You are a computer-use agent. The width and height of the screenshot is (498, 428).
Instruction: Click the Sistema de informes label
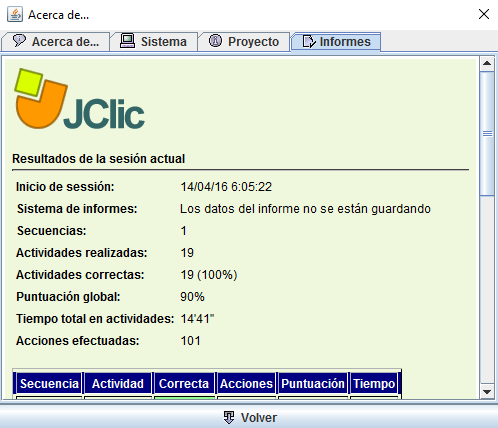[77, 209]
